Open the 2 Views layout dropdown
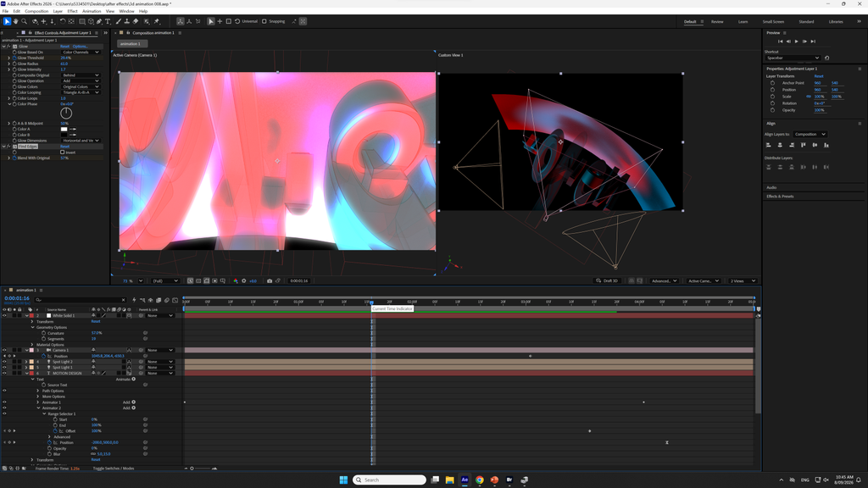This screenshot has height=488, width=868. [x=743, y=281]
